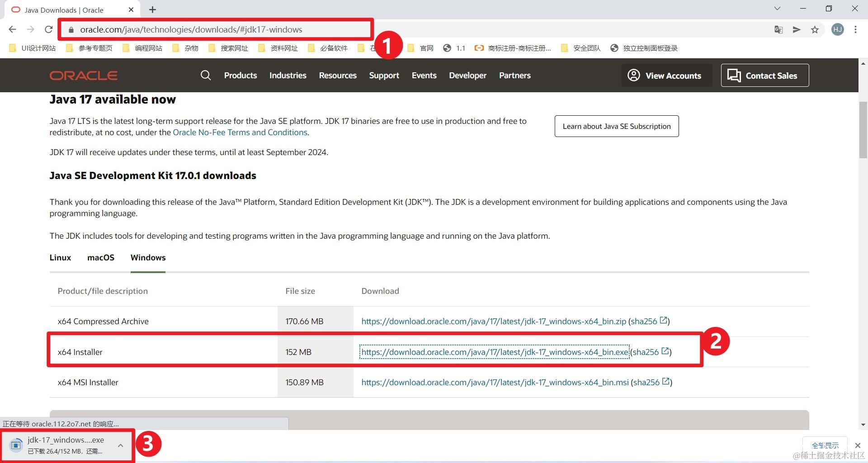Download the jdk-17 windows x64 exe link

tap(495, 352)
